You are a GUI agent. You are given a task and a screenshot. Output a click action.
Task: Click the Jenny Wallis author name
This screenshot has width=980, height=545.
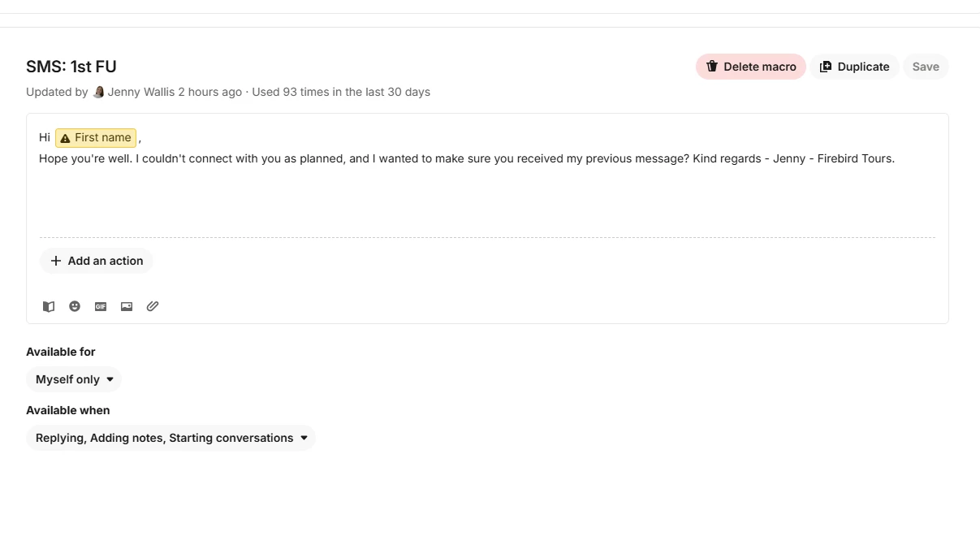click(x=141, y=92)
